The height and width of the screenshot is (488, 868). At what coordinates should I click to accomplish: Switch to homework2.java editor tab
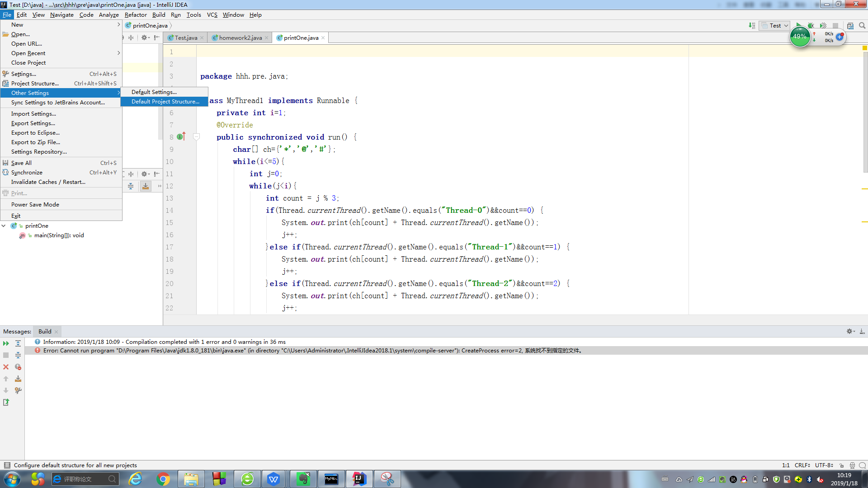pyautogui.click(x=240, y=38)
